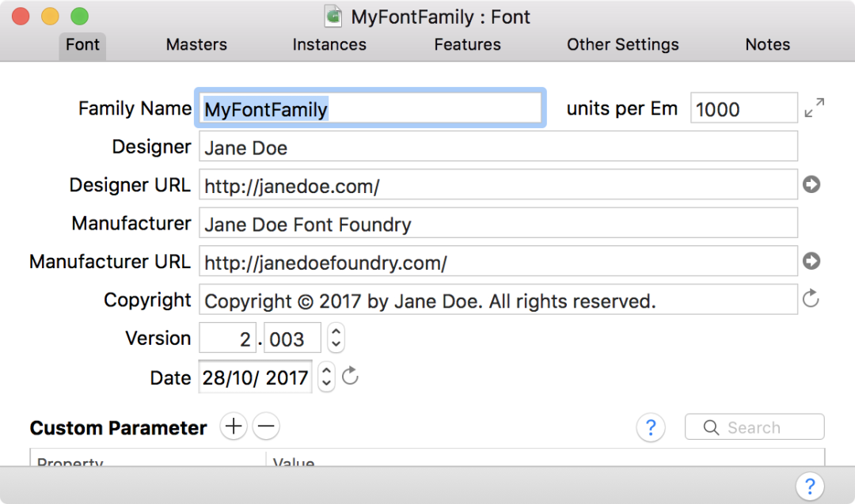The image size is (855, 504).
Task: Open the Manufacturer URL arrow link
Action: (811, 261)
